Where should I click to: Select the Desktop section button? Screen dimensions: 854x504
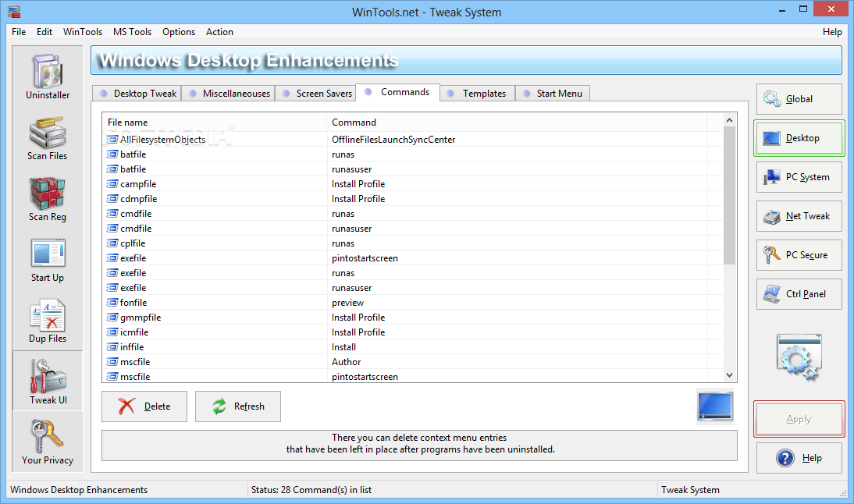(799, 138)
